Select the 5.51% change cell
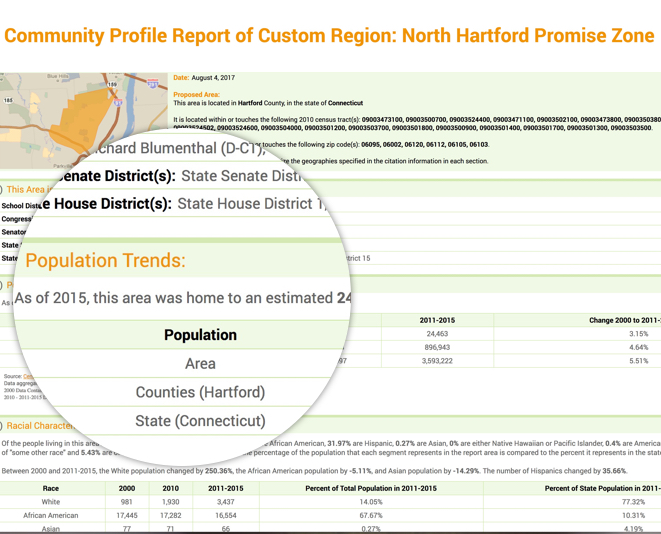 tap(639, 361)
